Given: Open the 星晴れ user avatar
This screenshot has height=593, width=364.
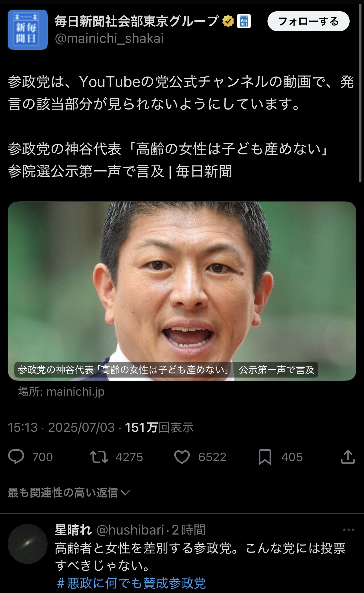Looking at the screenshot, I should pyautogui.click(x=28, y=544).
